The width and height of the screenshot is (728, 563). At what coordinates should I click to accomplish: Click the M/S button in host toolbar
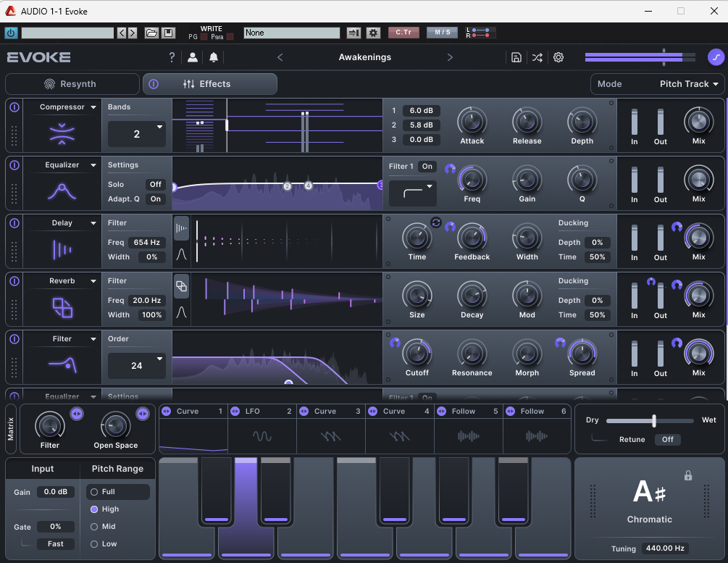(442, 33)
